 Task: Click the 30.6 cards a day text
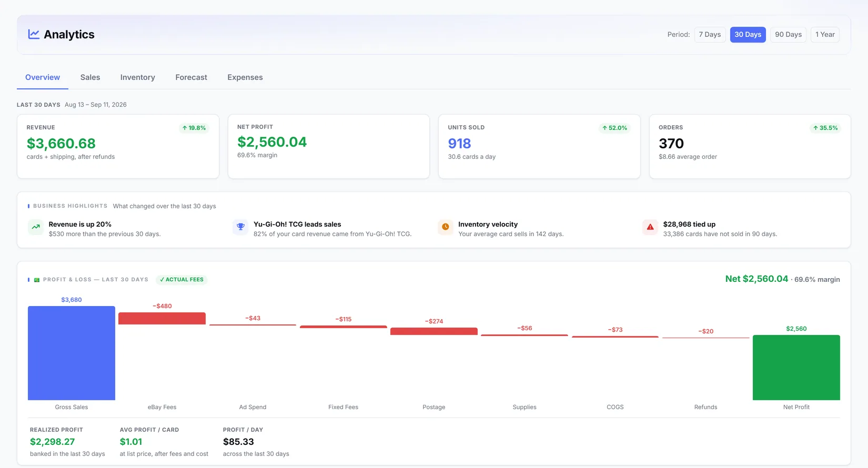coord(472,157)
